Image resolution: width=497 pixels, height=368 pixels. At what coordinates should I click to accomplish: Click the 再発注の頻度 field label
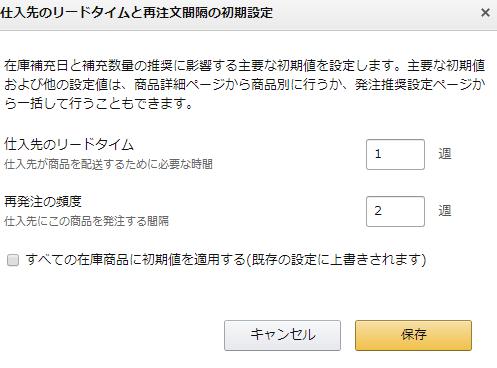pyautogui.click(x=43, y=201)
